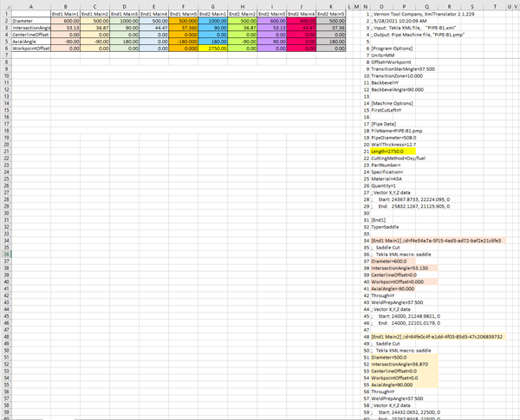
Task: Select the [Program Options] section line
Action: (392, 48)
